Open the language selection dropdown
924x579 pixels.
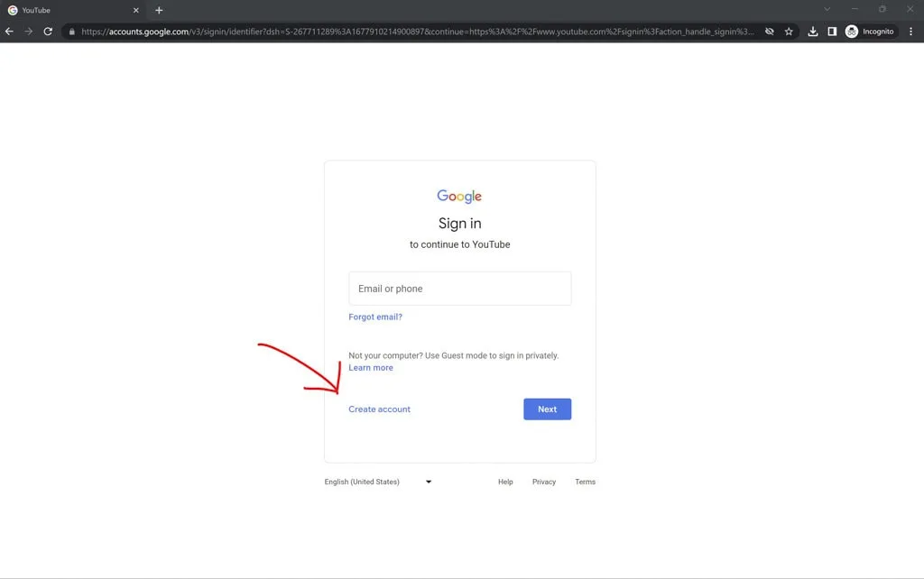376,482
